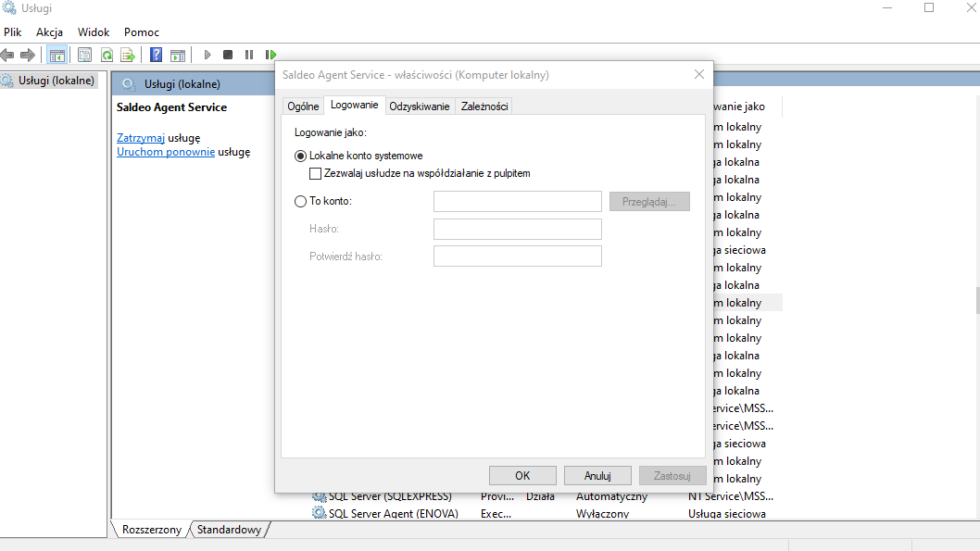This screenshot has height=551, width=980.
Task: Start the service with the play icon
Action: click(x=207, y=55)
